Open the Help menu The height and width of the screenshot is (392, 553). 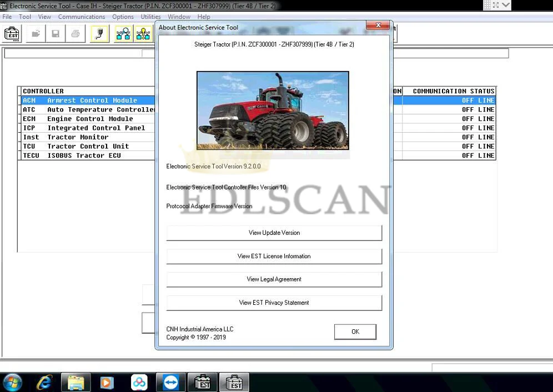tap(204, 17)
